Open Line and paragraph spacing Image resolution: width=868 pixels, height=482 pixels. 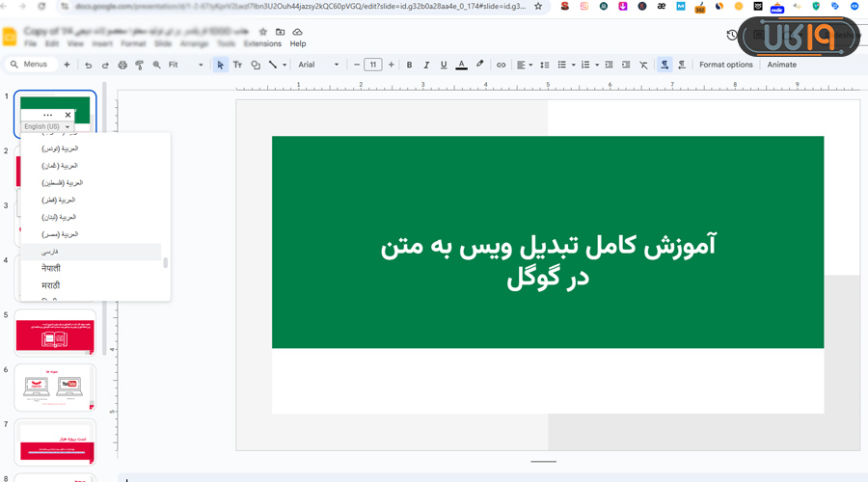(545, 65)
